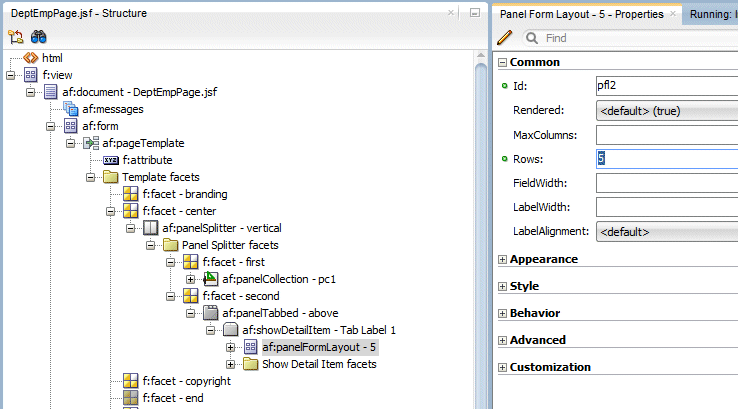Select the f:view node icon
738x409 pixels.
click(x=31, y=75)
